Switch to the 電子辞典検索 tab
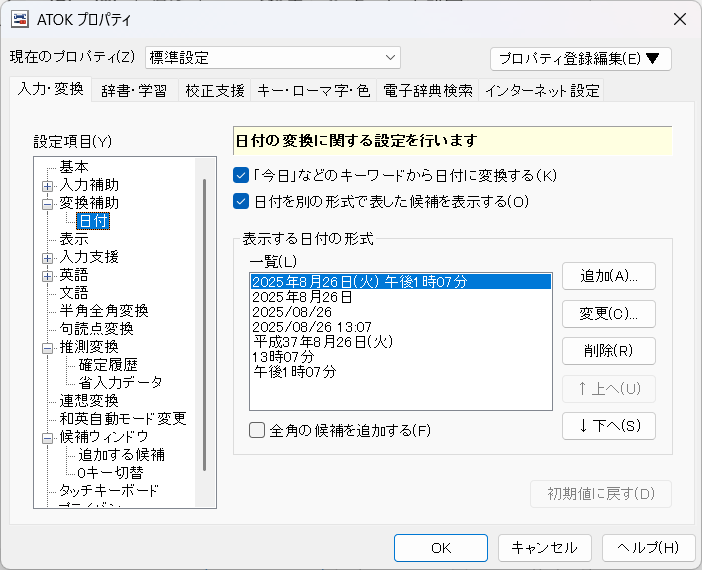This screenshot has height=570, width=702. [x=428, y=90]
